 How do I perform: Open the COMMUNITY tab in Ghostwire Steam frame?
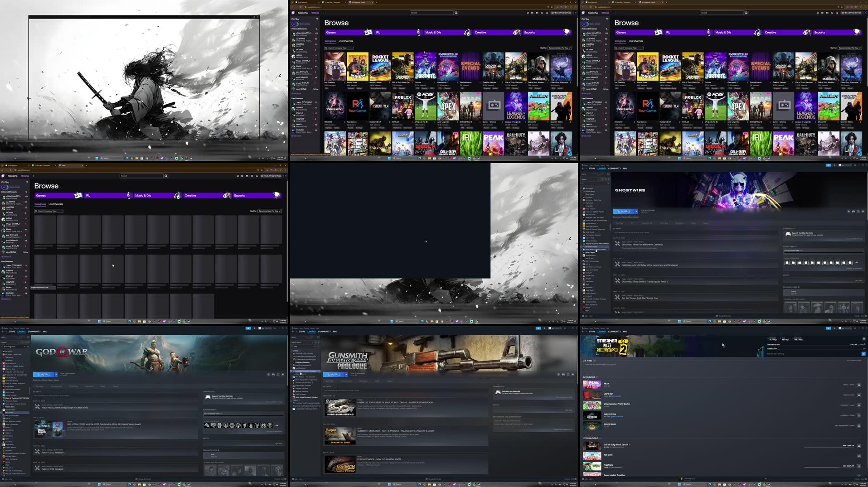coord(614,169)
